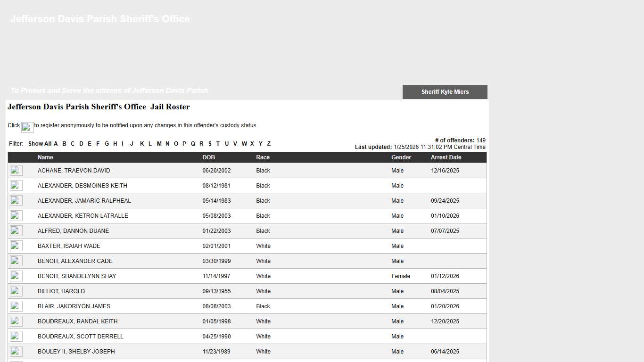Click notification icon for ALEXANDER, DESMOINES KEITH
644x362 pixels.
click(16, 186)
